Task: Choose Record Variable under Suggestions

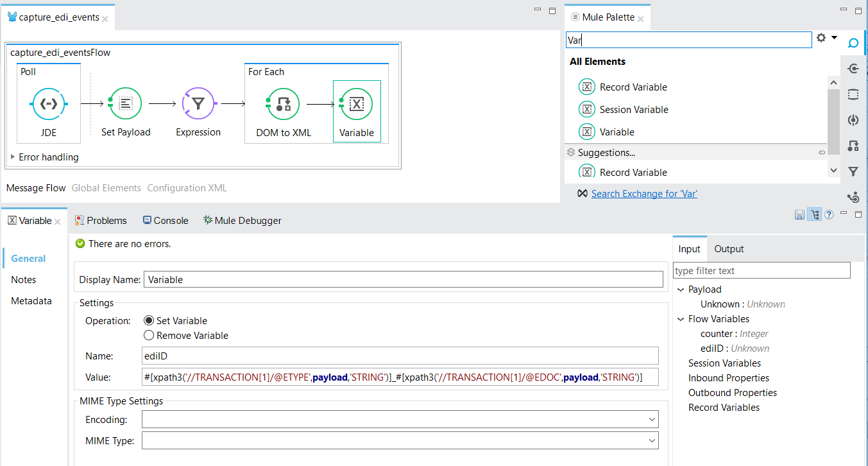Action: 624,173
